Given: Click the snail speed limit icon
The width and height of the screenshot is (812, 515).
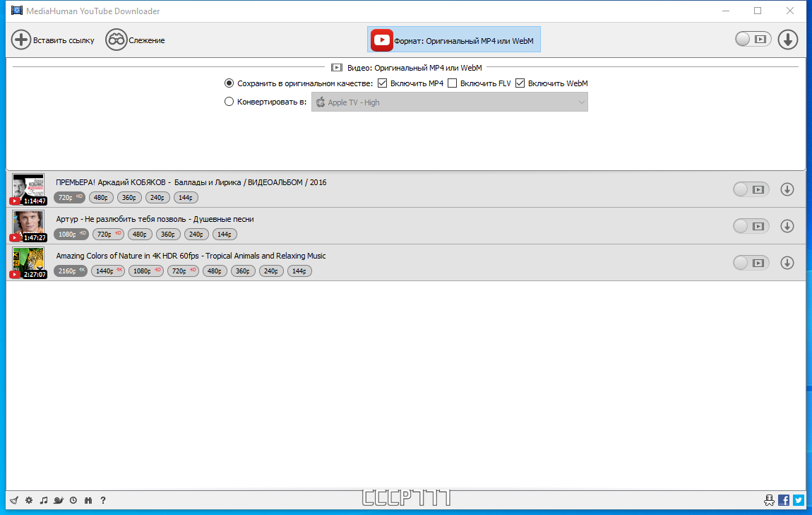Looking at the screenshot, I should 59,500.
